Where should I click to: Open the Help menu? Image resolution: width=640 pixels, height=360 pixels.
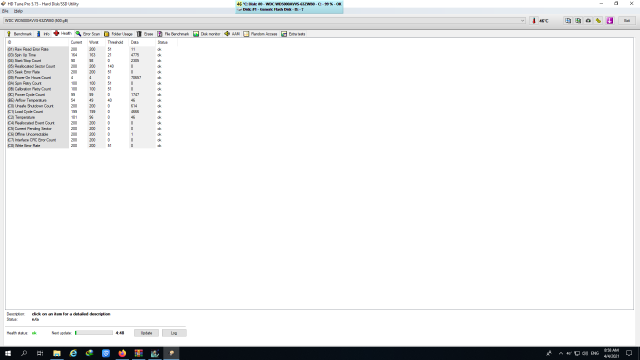click(x=18, y=11)
